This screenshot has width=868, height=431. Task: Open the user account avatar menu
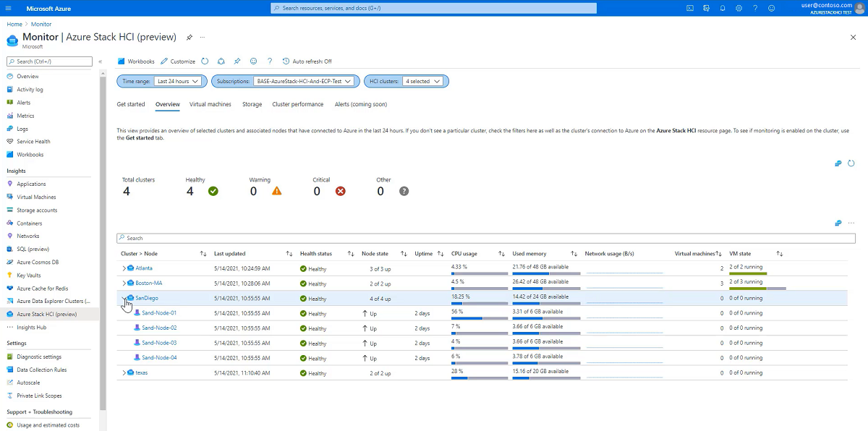point(859,8)
